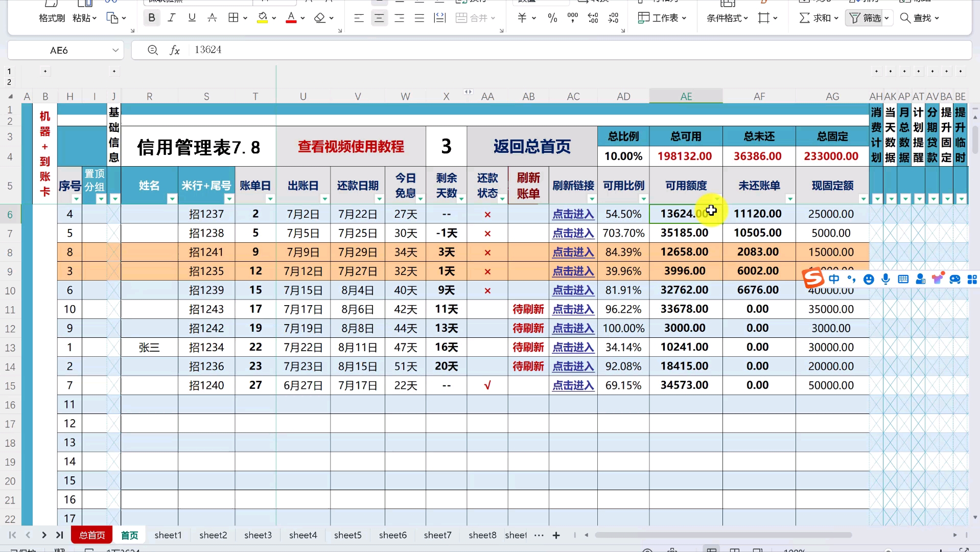Apply the red font color
The image size is (980, 552).
(291, 18)
